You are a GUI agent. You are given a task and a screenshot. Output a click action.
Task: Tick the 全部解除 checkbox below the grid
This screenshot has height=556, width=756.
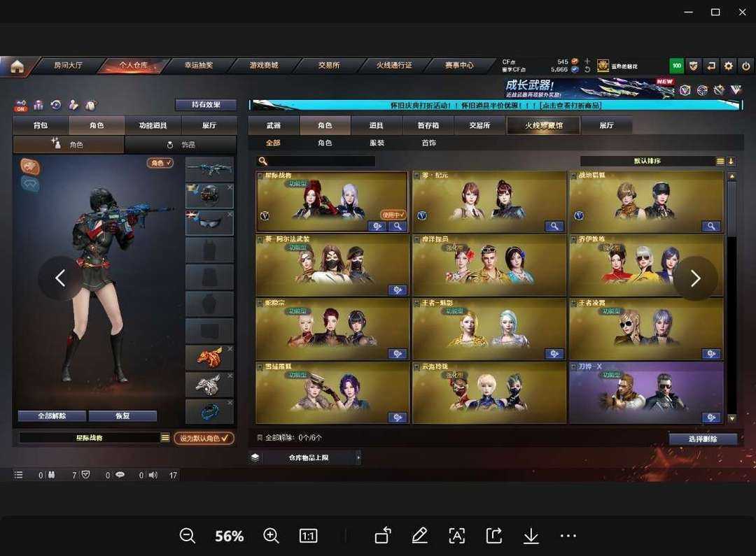click(260, 438)
